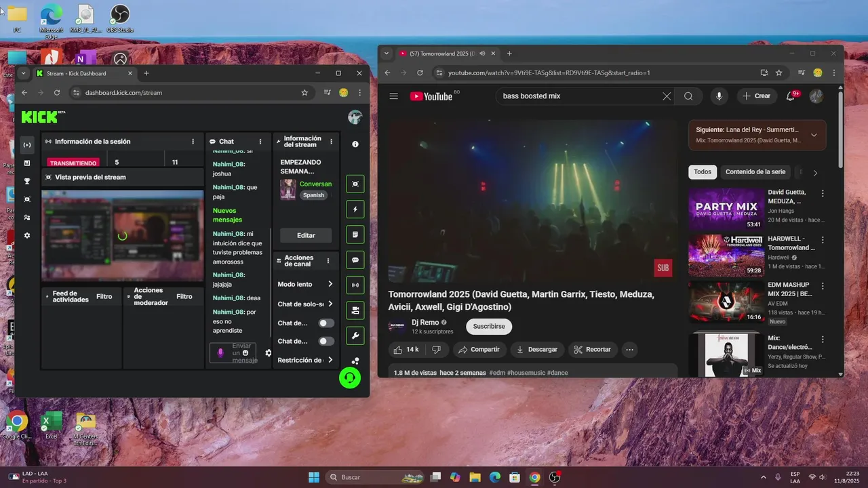The height and width of the screenshot is (488, 868).
Task: Open the Windows Start menu
Action: (314, 477)
